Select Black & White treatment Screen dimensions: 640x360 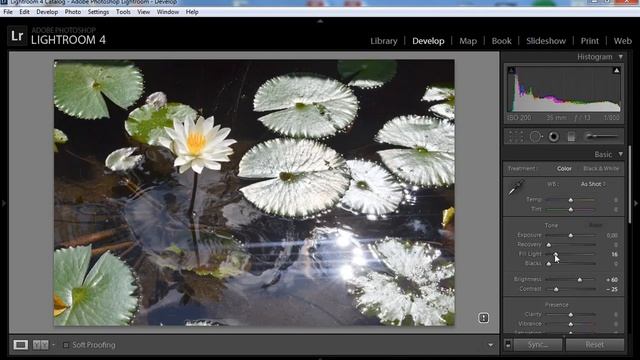point(601,169)
